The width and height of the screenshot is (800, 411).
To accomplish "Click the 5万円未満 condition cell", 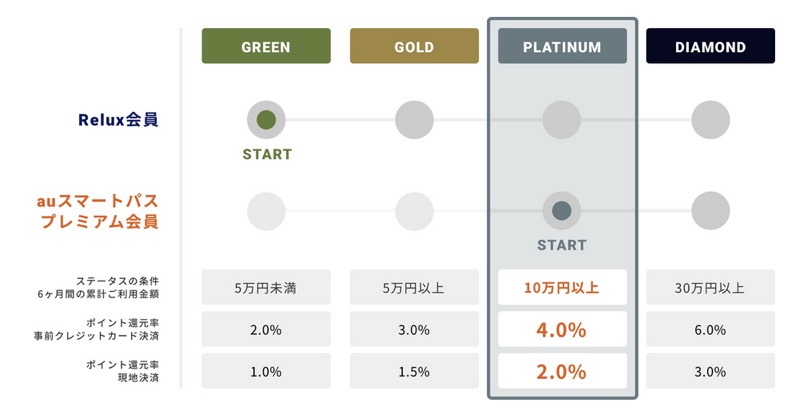I will click(x=266, y=288).
